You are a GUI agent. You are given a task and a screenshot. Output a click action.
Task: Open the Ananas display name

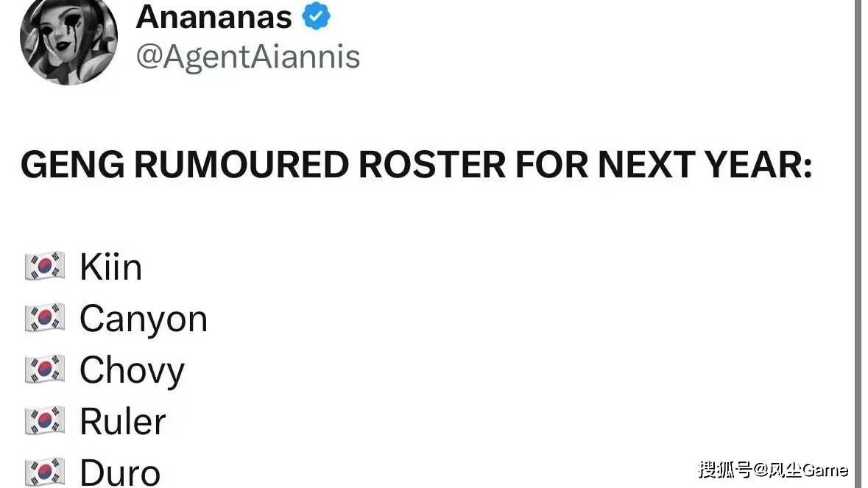tap(214, 17)
